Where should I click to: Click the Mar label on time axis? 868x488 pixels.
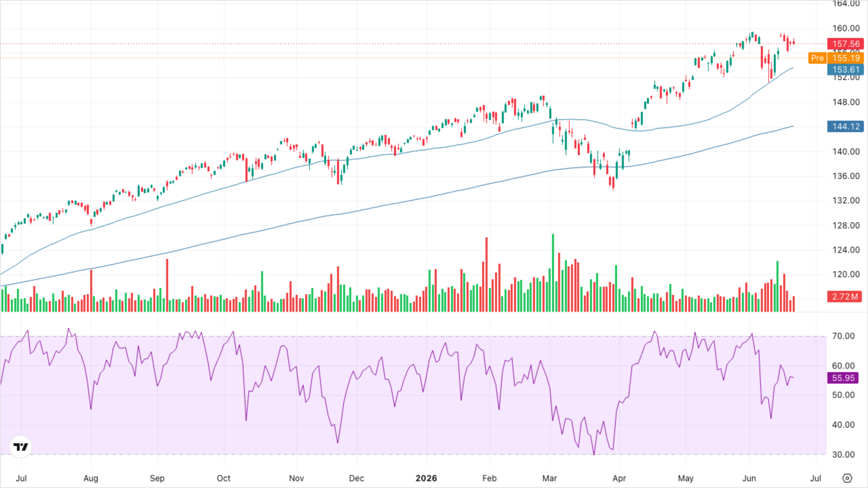point(550,478)
